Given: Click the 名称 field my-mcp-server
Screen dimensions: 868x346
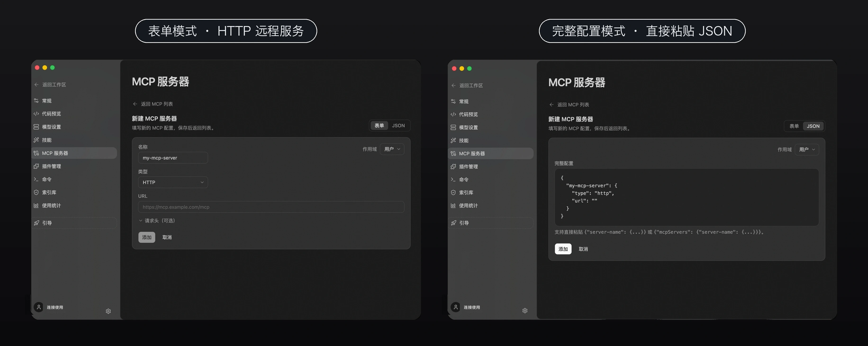Looking at the screenshot, I should (173, 158).
